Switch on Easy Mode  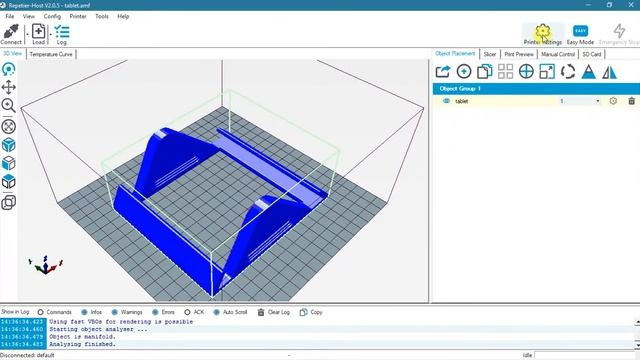(580, 34)
